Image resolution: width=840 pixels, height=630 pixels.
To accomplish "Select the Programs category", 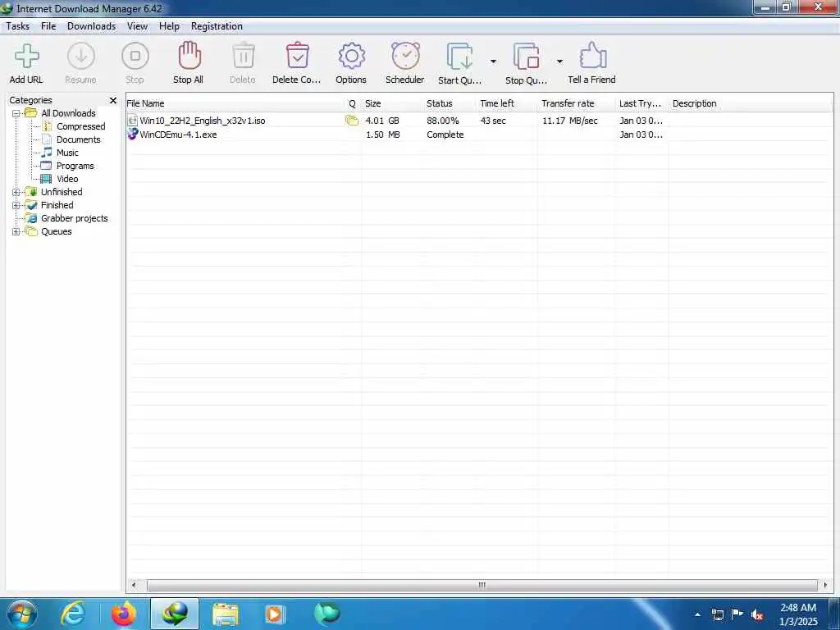I will (75, 166).
